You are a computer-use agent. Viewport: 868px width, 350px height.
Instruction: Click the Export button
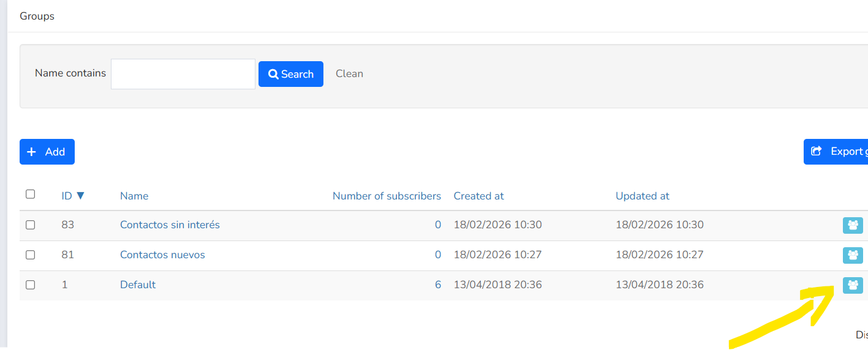(836, 152)
